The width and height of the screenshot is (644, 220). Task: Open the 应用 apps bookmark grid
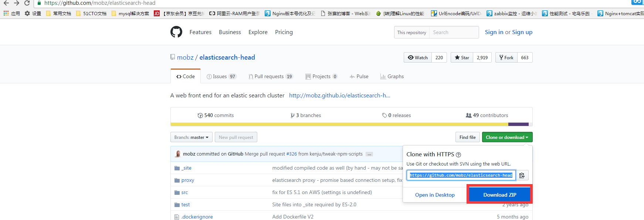click(11, 13)
